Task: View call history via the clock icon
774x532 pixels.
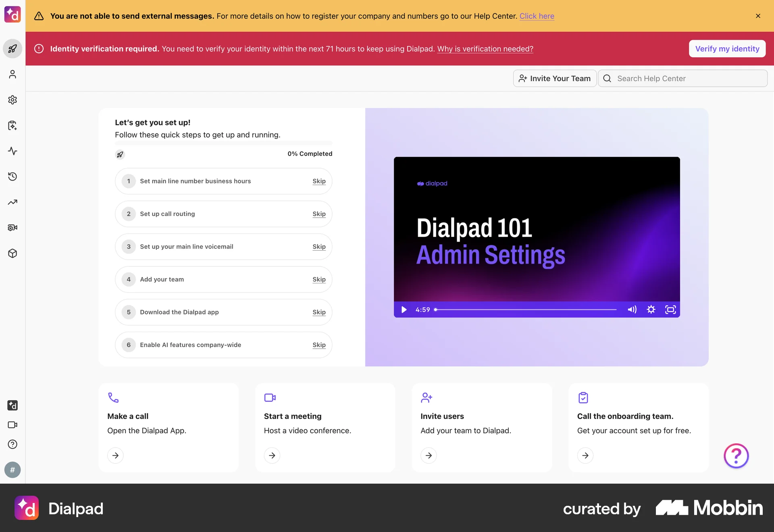Action: tap(12, 177)
